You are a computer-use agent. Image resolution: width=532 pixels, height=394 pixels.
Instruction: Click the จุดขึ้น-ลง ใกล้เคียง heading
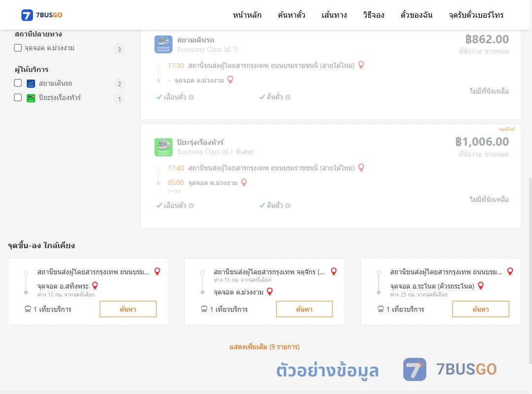point(41,245)
